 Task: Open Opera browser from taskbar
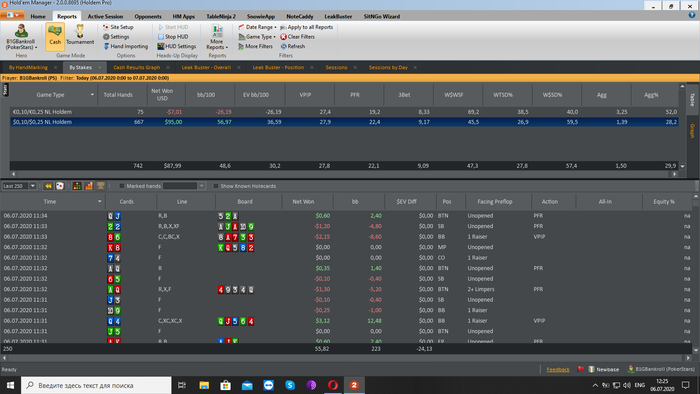click(x=333, y=385)
